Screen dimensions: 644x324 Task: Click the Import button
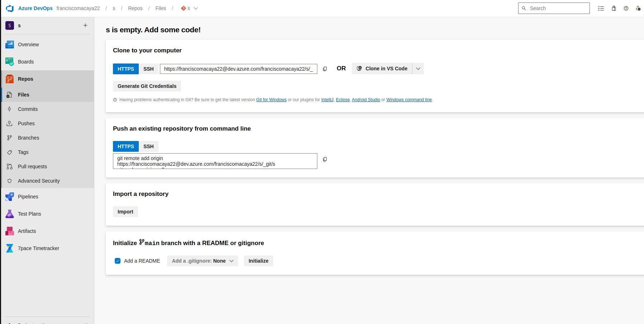point(126,212)
